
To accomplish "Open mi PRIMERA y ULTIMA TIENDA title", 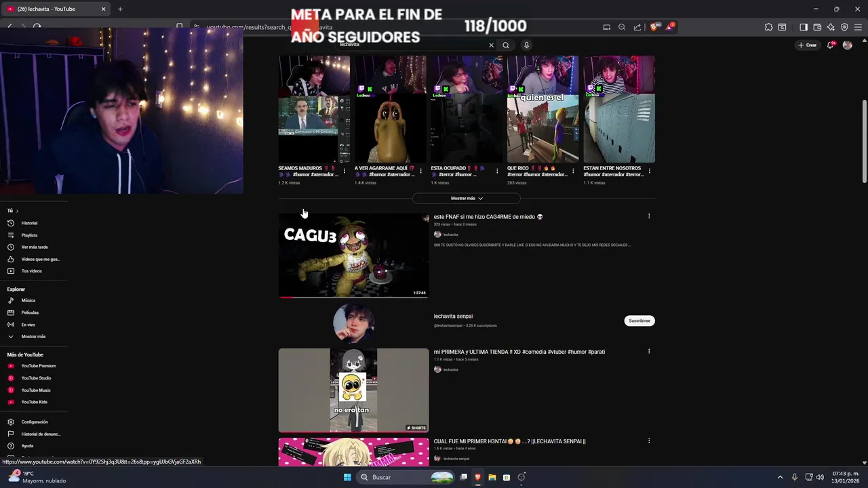I will coord(519,352).
